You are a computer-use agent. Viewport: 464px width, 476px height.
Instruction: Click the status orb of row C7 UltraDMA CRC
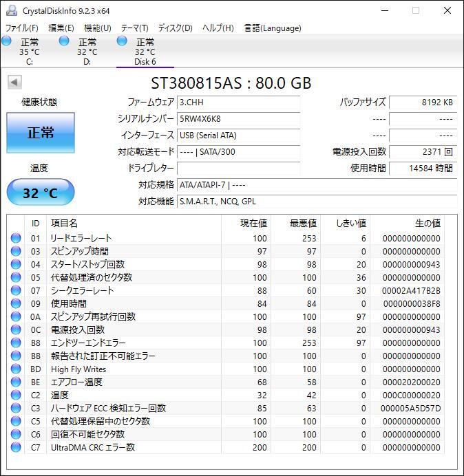point(16,447)
